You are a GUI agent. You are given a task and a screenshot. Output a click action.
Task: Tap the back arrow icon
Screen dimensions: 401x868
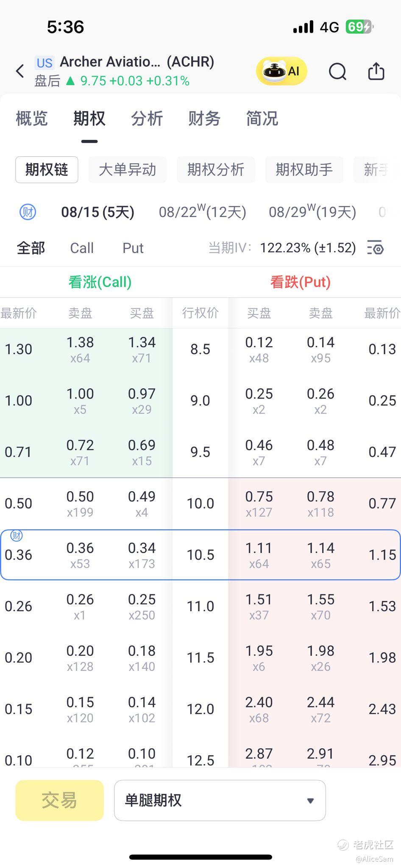click(20, 71)
